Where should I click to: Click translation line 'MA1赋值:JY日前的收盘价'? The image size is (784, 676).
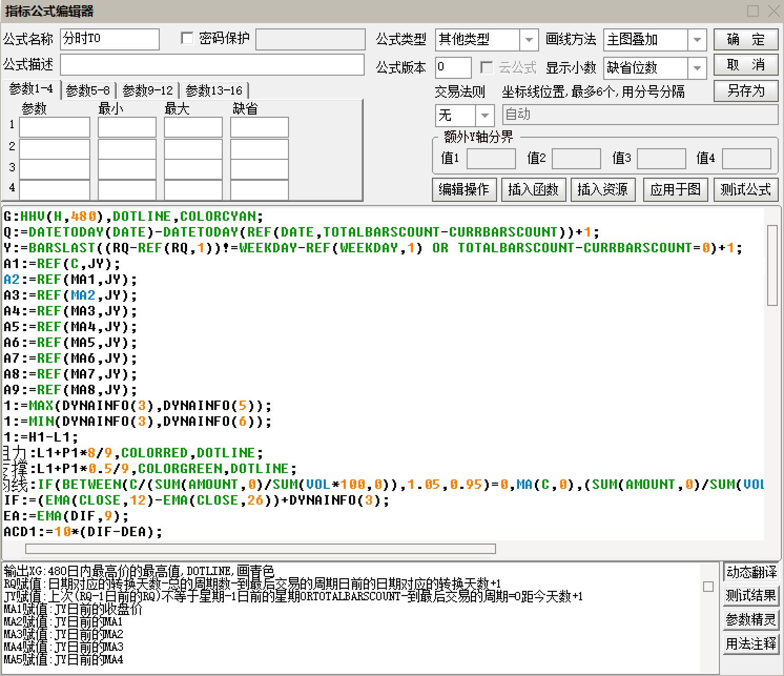pos(73,609)
